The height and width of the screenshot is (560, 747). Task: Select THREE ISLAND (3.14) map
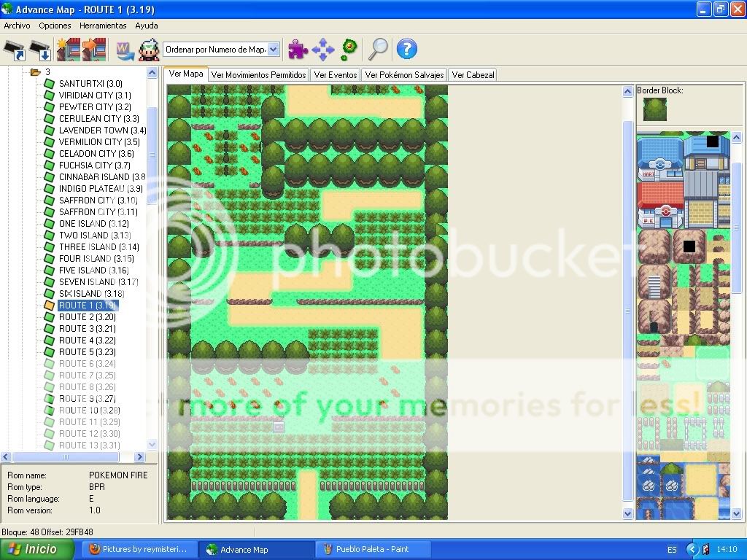pyautogui.click(x=98, y=247)
